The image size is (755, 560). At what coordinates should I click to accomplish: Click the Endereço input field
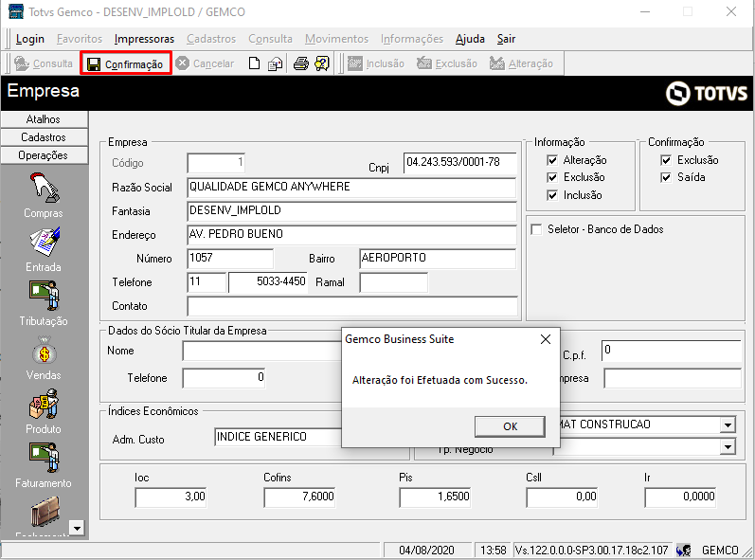click(351, 234)
